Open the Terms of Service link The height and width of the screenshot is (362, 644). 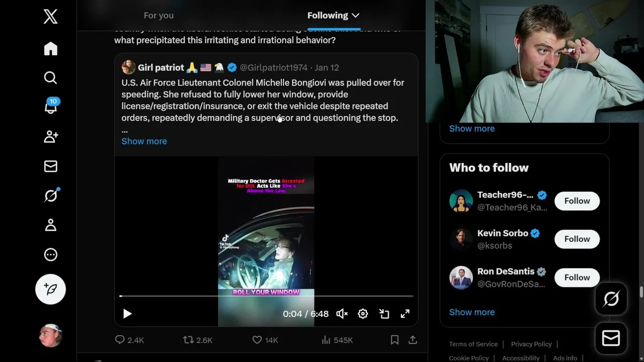point(473,344)
